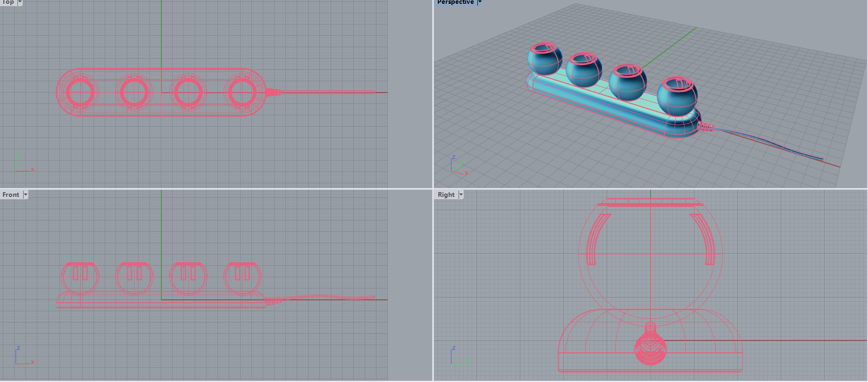
Task: Select the rightmost socket circle in Top view
Action: [x=242, y=92]
